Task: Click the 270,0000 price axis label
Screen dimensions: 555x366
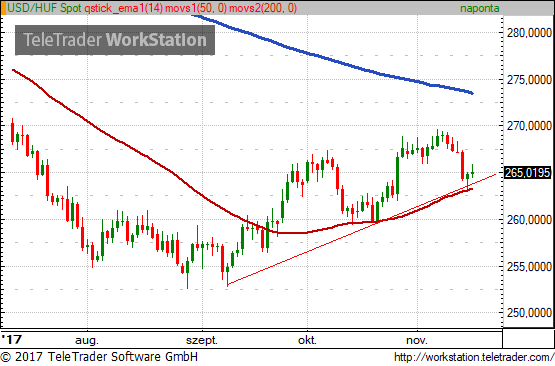Action: [529, 126]
